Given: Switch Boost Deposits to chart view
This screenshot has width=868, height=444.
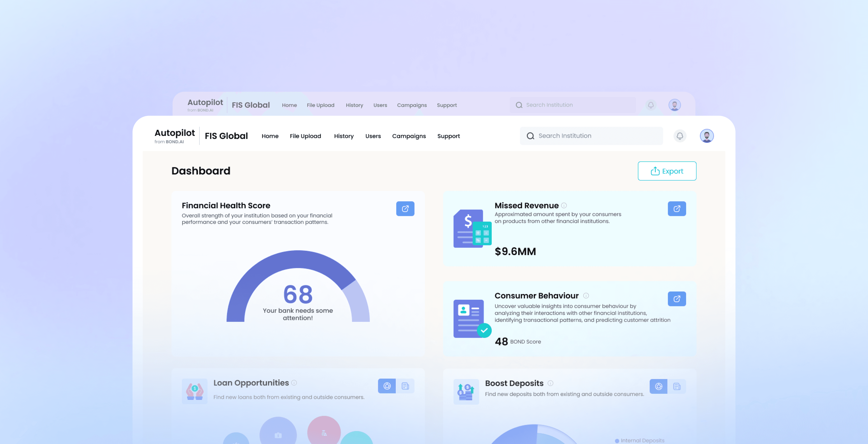Looking at the screenshot, I should pyautogui.click(x=658, y=386).
